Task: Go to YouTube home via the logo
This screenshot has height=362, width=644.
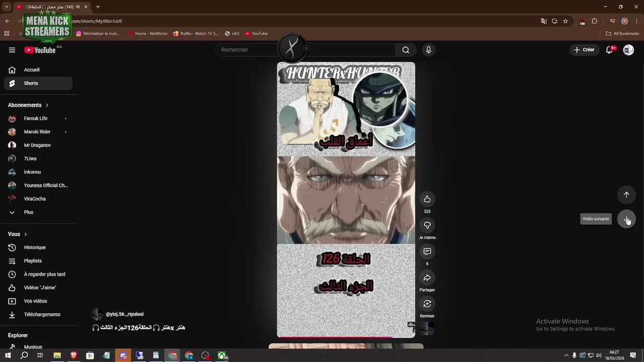Action: click(x=40, y=50)
